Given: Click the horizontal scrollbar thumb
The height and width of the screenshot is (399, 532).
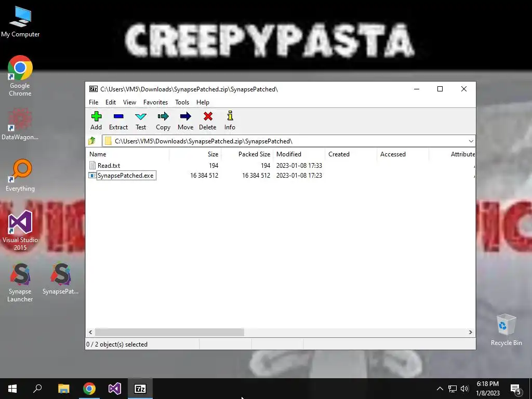Looking at the screenshot, I should [x=169, y=332].
